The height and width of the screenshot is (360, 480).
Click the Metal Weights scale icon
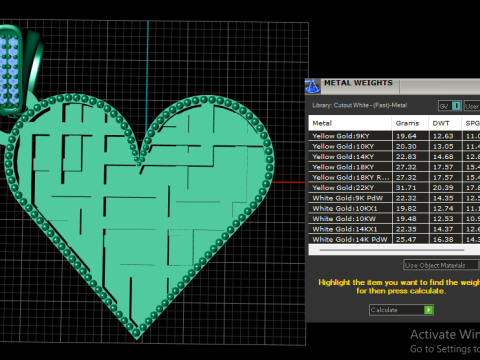pos(312,87)
